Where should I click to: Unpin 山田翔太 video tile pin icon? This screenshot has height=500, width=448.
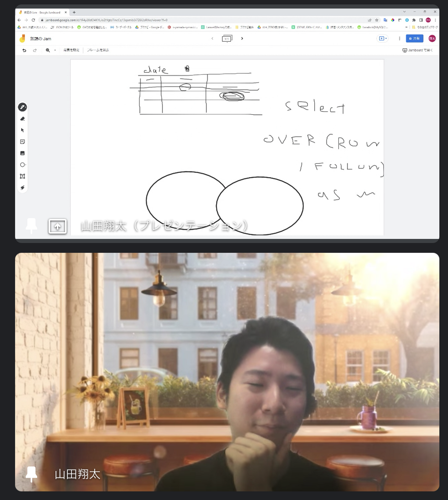31,474
